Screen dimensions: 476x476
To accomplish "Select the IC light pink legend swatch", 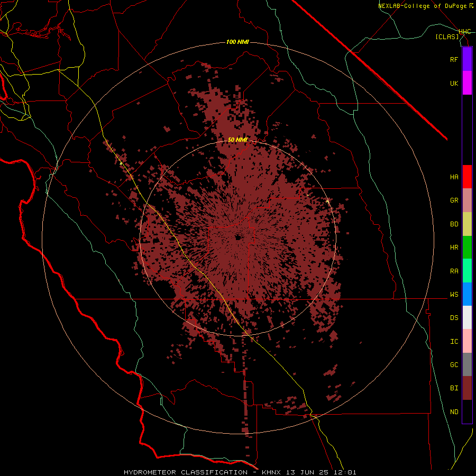I will (467, 341).
